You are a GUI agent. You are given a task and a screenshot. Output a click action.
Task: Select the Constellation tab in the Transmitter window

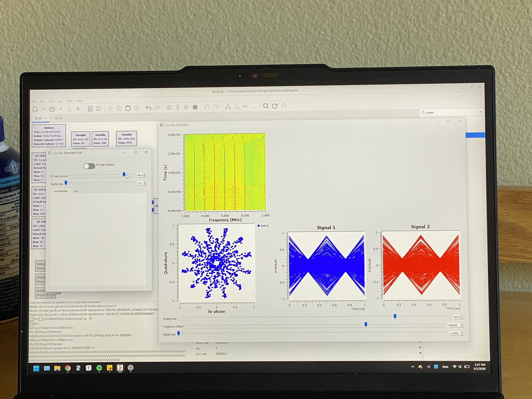61,191
